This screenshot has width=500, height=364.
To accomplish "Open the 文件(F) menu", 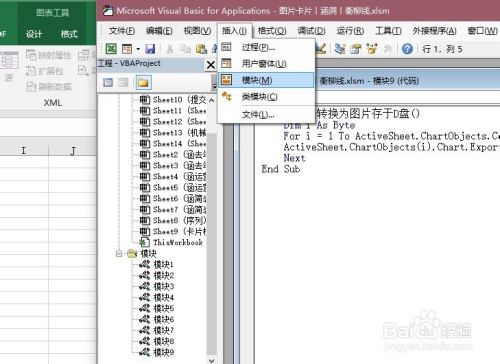I will point(122,31).
